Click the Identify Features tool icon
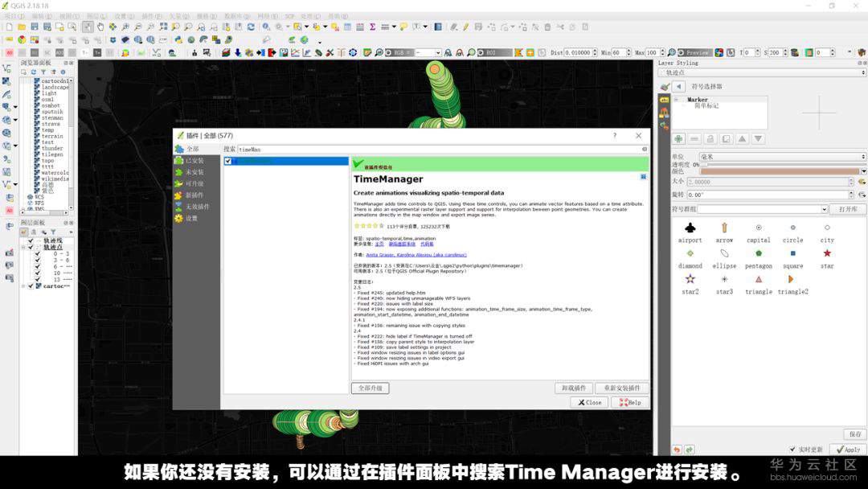The width and height of the screenshot is (868, 489). 266,27
